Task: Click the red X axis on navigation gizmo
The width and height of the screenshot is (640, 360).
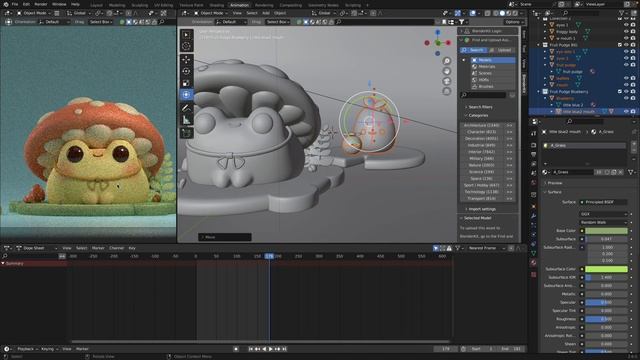Action: point(448,42)
